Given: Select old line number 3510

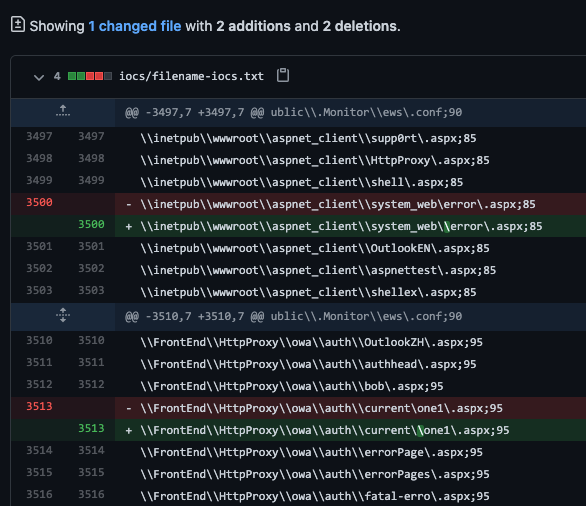Looking at the screenshot, I should 39,341.
